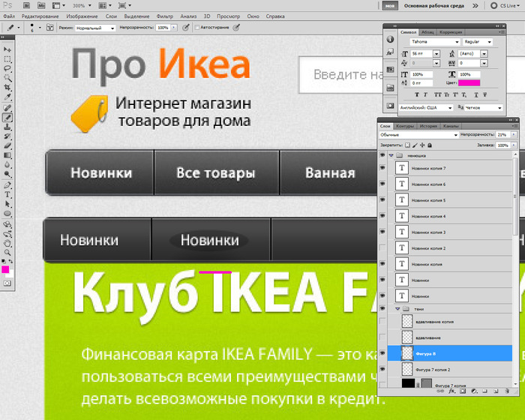
Task: Collapse the менюшка layer group
Action: (391, 155)
